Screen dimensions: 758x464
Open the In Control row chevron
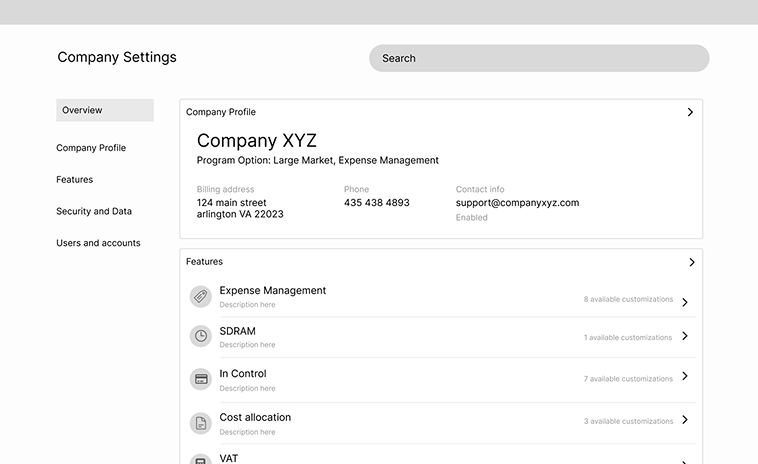685,377
